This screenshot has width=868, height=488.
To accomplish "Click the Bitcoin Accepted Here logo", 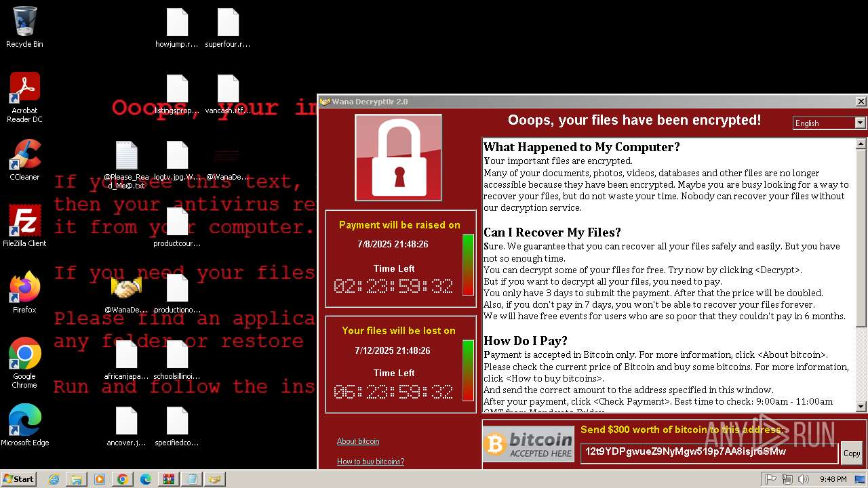I will [529, 445].
